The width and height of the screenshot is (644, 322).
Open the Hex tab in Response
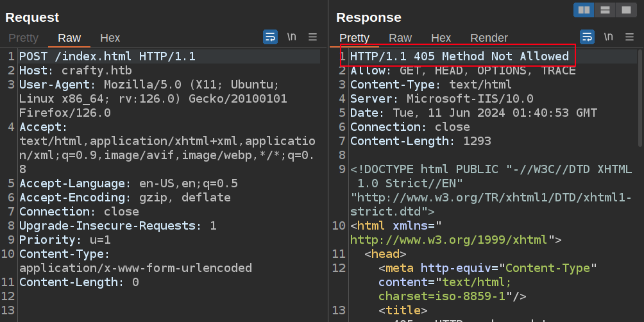click(441, 38)
